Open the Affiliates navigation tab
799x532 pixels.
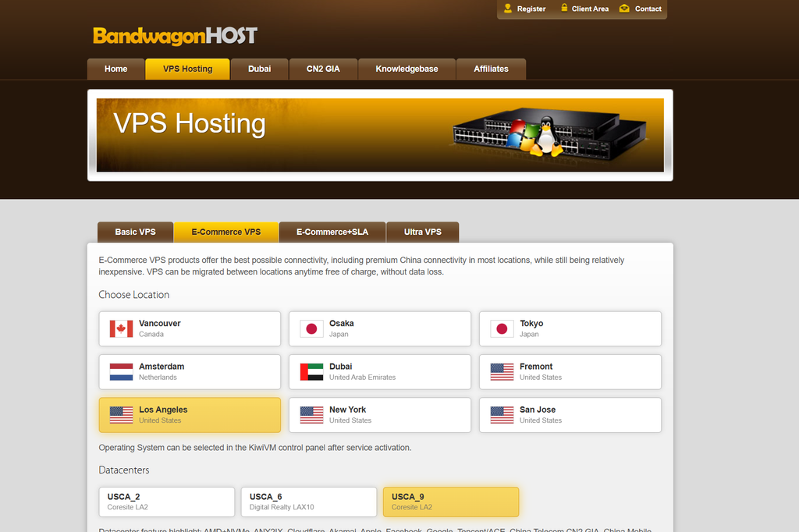[x=492, y=69]
